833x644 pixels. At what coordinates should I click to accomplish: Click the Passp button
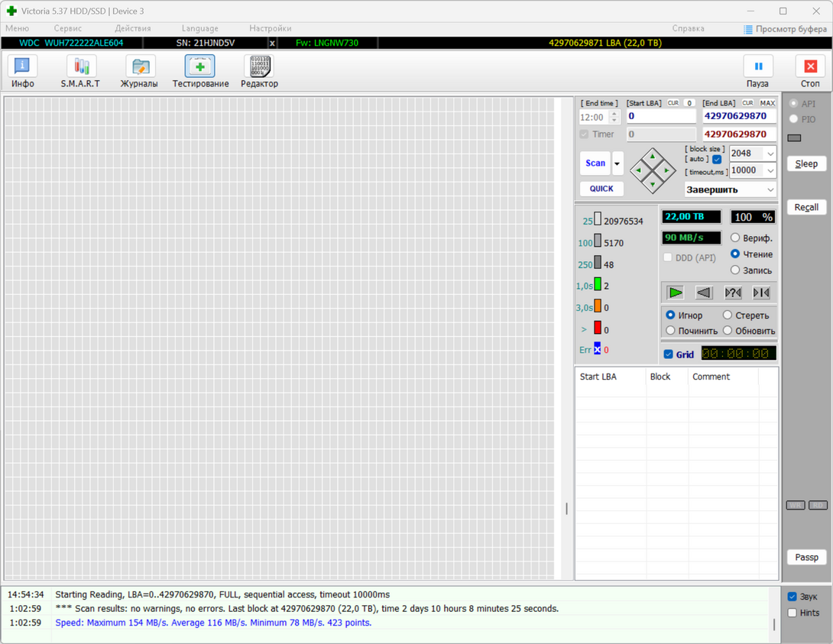click(806, 557)
